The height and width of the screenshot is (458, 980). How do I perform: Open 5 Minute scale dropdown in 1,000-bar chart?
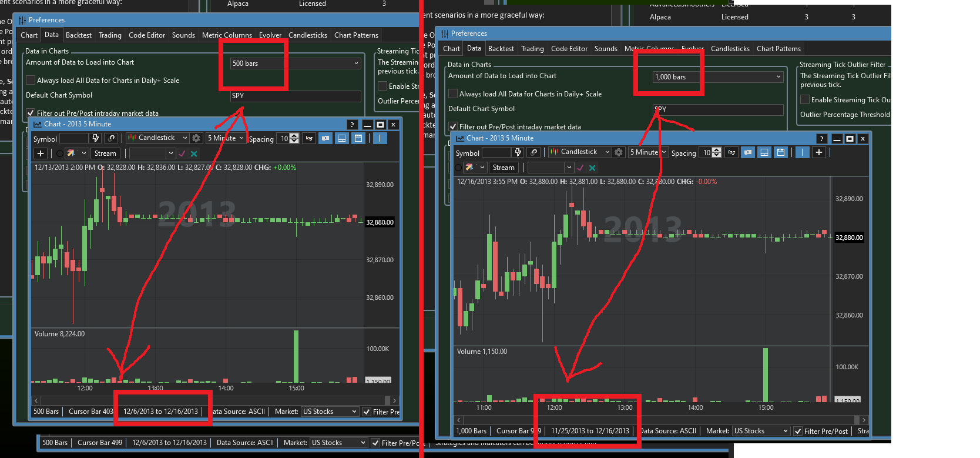[x=649, y=152]
